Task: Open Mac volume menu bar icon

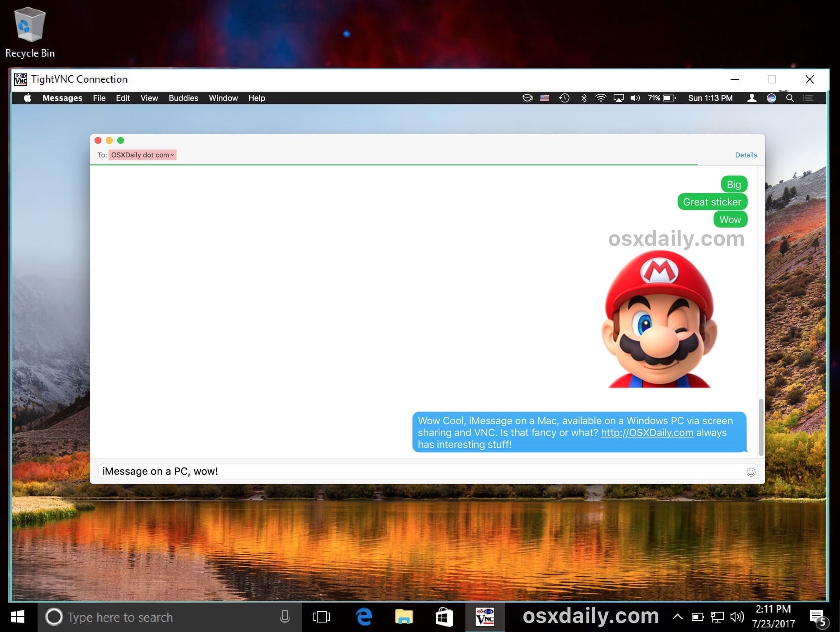Action: [x=635, y=98]
